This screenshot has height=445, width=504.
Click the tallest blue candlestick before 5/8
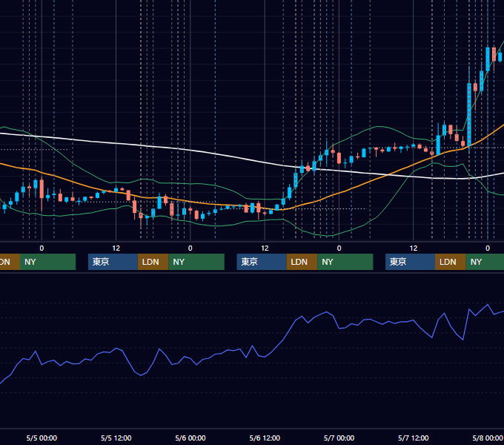[469, 114]
